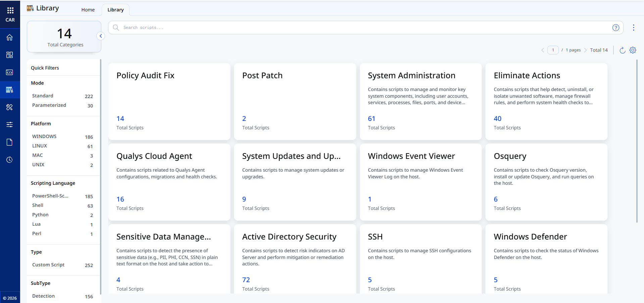Open the three-dot more options menu
Image resolution: width=644 pixels, height=303 pixels.
click(x=634, y=28)
